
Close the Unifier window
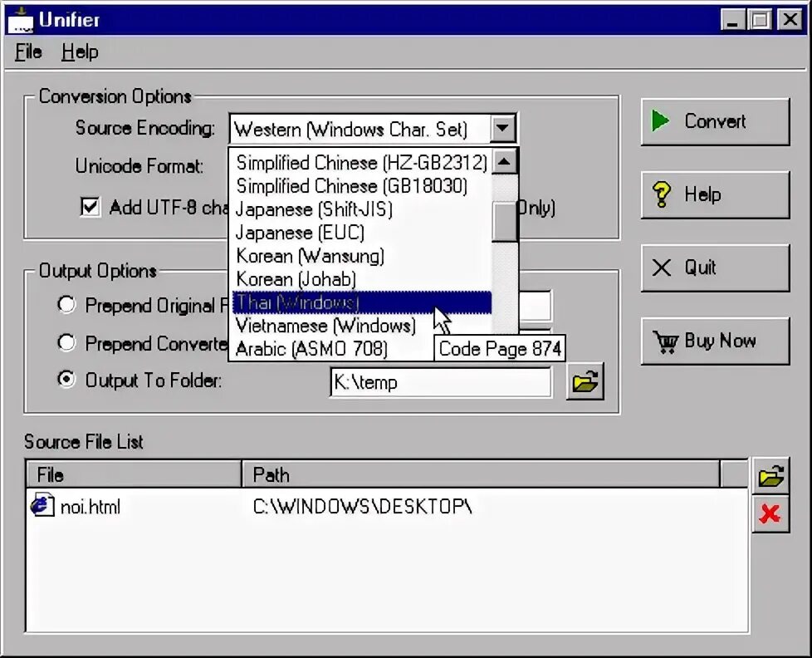point(790,21)
